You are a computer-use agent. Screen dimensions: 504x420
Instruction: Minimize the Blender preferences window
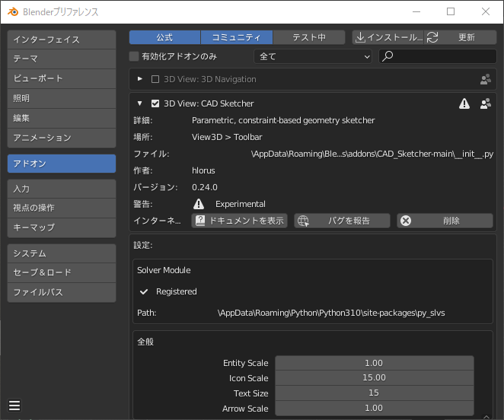click(x=416, y=12)
